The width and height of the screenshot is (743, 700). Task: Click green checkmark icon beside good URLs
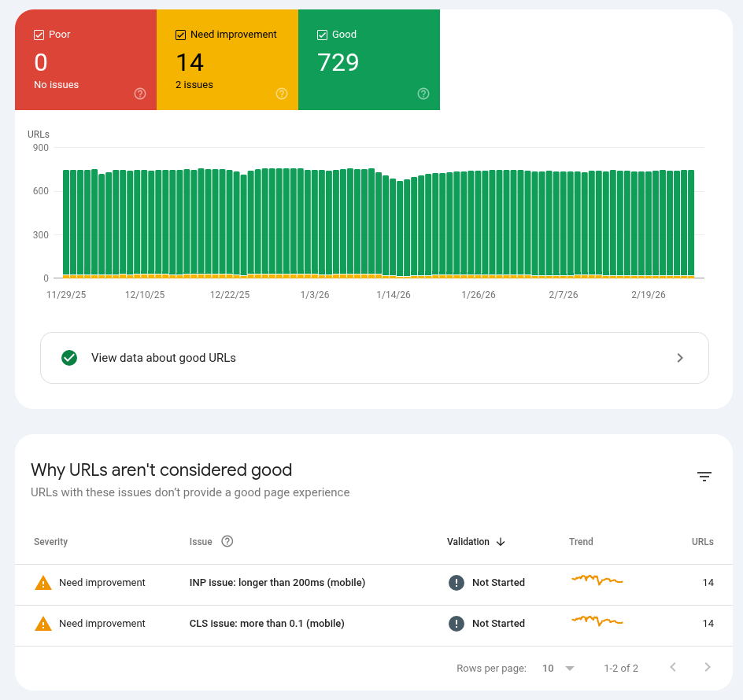point(69,358)
